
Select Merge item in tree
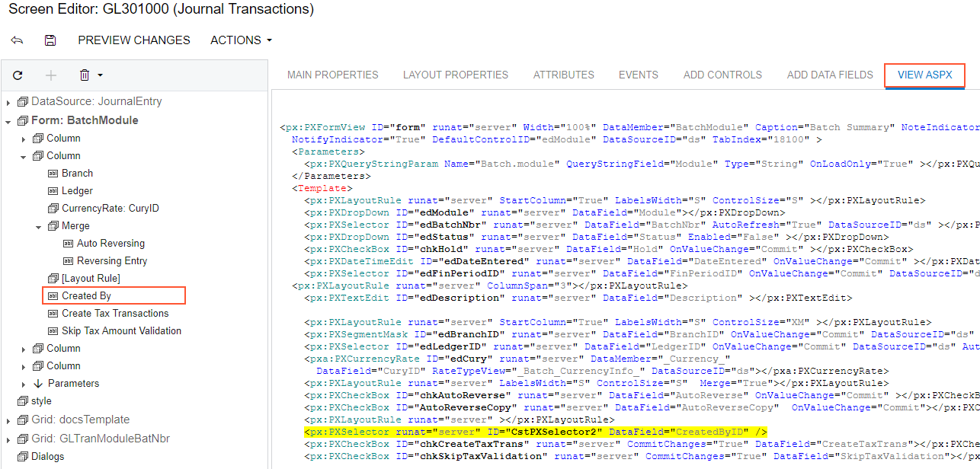point(75,225)
